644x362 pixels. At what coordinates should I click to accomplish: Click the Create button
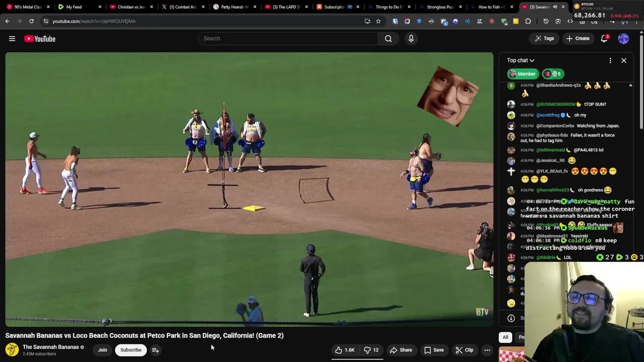(578, 39)
